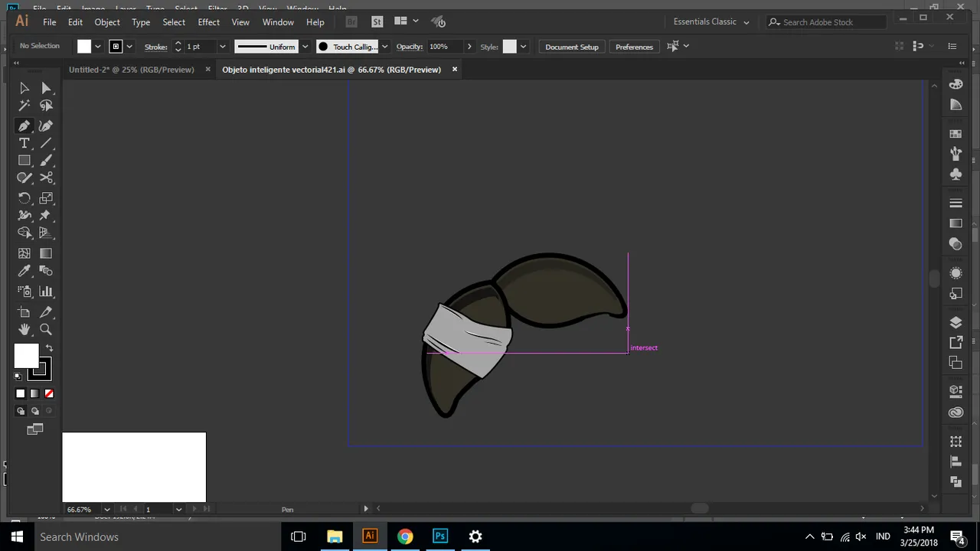Set paint mode to Gradient
The image size is (980, 551).
point(34,393)
